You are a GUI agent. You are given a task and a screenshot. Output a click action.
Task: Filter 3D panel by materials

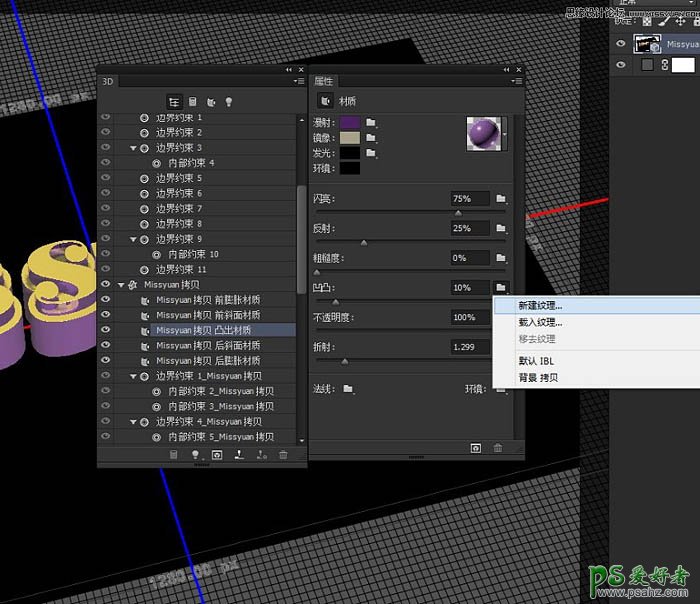click(x=211, y=102)
